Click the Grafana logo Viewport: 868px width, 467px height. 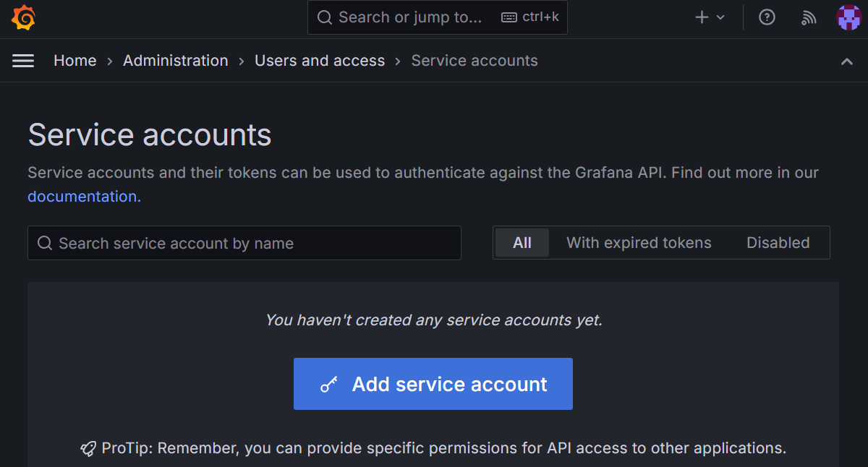click(x=24, y=17)
